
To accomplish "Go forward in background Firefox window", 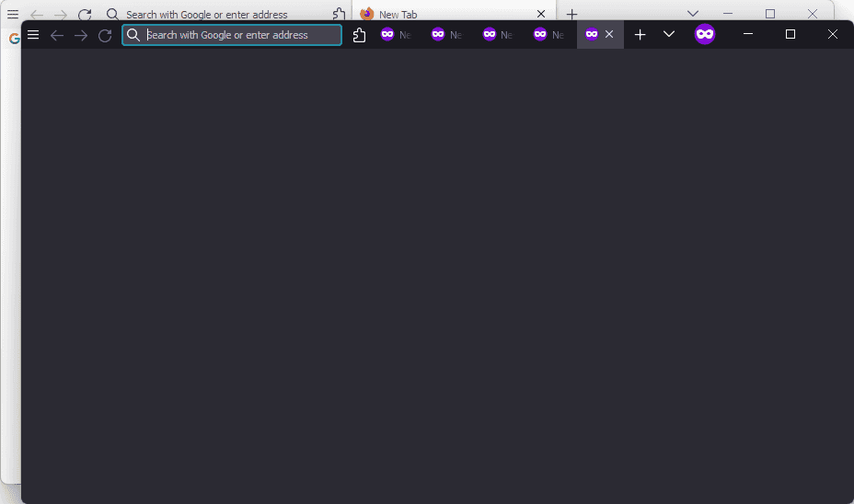I will 61,14.
